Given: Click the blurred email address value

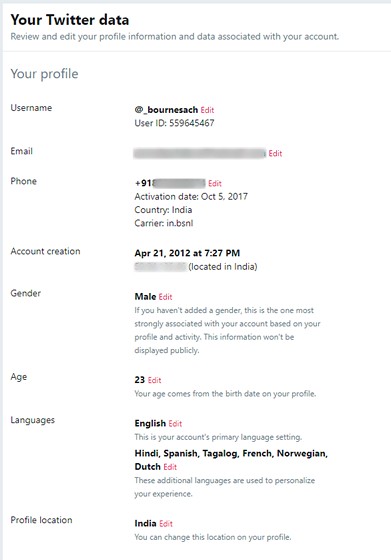Looking at the screenshot, I should pyautogui.click(x=200, y=154).
